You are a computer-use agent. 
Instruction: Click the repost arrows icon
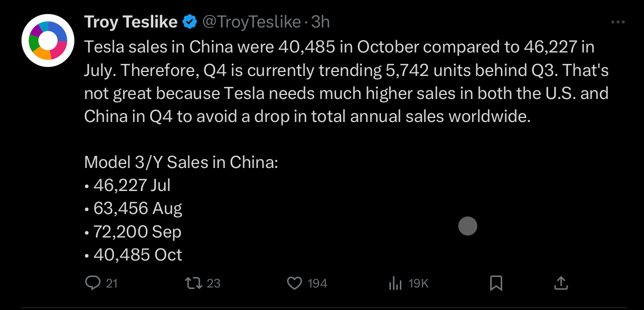193,283
